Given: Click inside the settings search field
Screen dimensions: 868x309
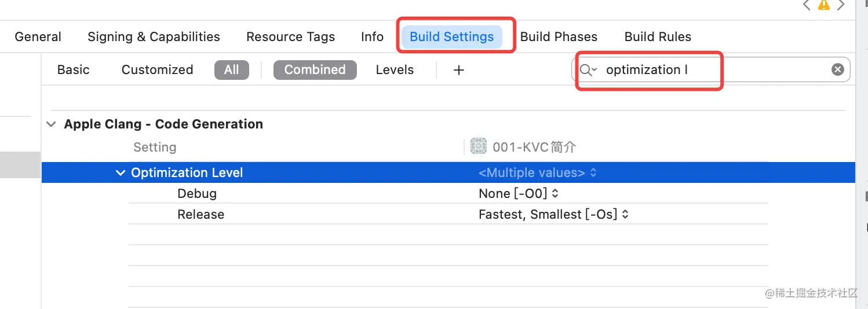Looking at the screenshot, I should pyautogui.click(x=753, y=70).
